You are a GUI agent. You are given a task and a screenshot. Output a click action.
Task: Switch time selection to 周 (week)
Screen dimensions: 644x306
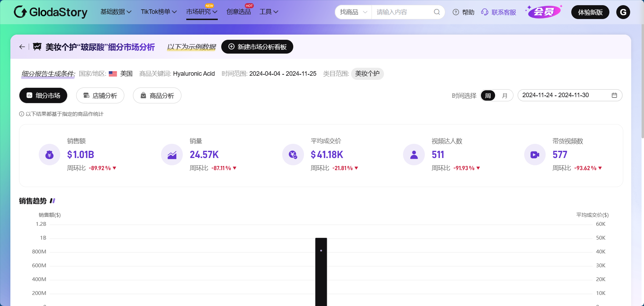click(488, 95)
